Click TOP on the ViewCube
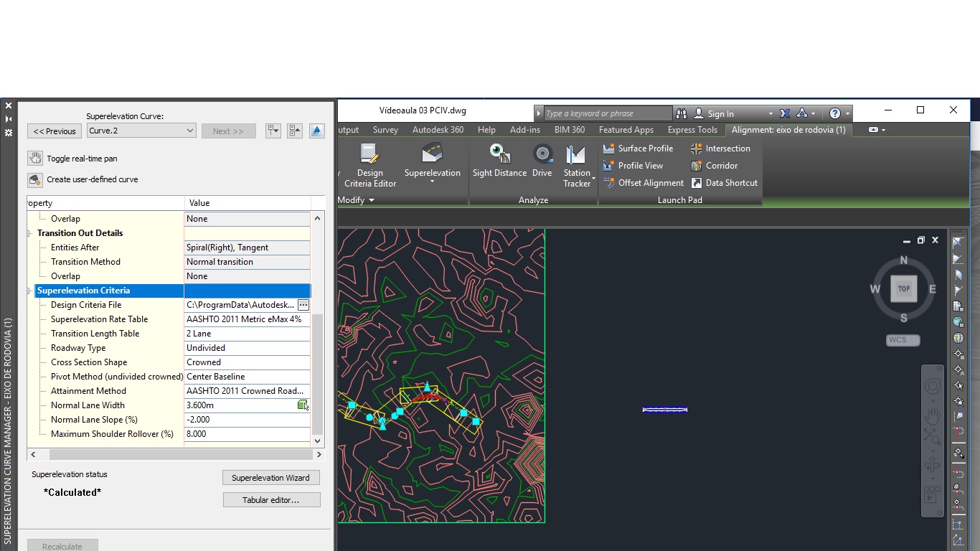This screenshot has width=980, height=551. pos(903,288)
